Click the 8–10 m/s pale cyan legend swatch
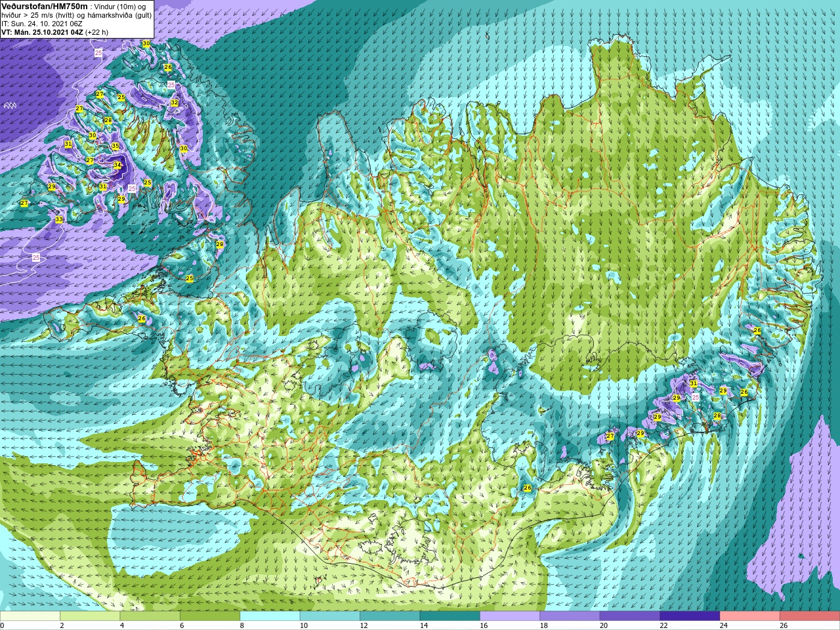The width and height of the screenshot is (840, 630). tap(270, 616)
